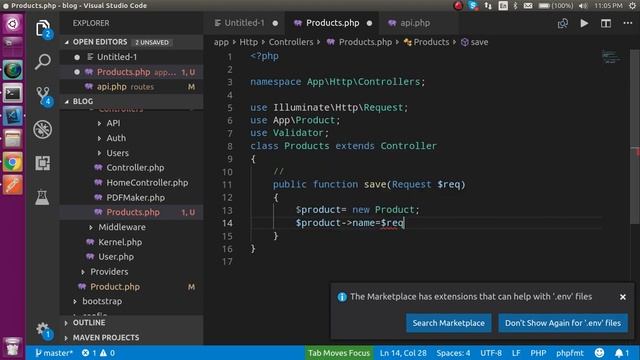Open the Debug view in activity bar

[42, 129]
